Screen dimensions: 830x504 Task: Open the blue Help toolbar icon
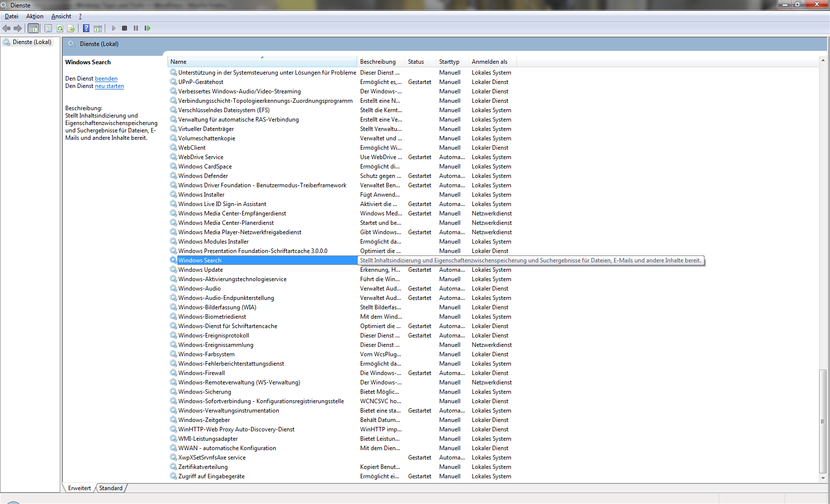(86, 28)
